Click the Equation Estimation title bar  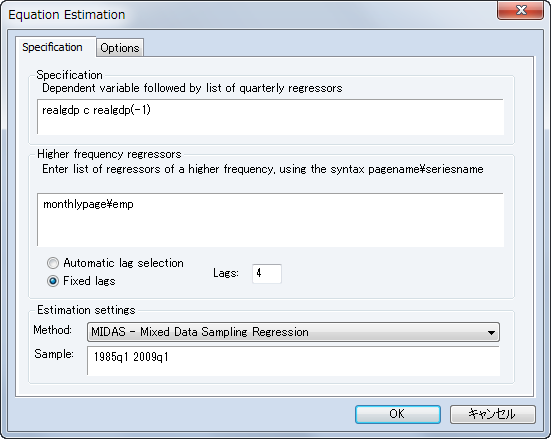pyautogui.click(x=246, y=15)
